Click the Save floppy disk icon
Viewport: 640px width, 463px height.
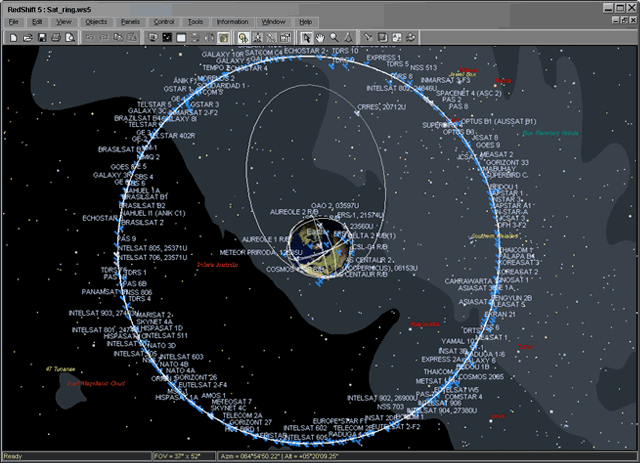pyautogui.click(x=42, y=37)
